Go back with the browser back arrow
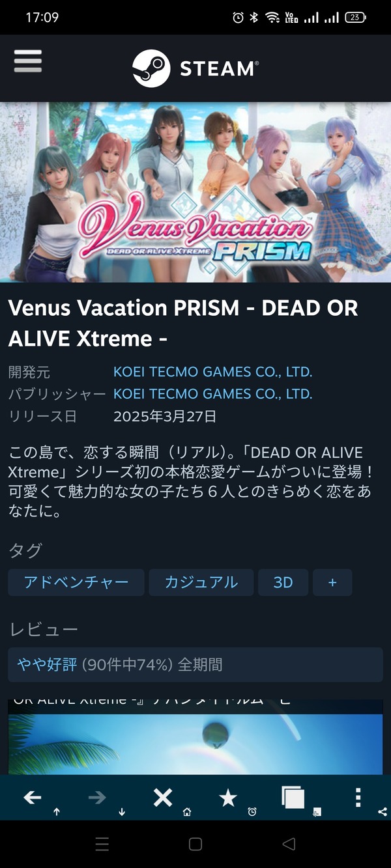This screenshot has width=391, height=868. (x=32, y=798)
